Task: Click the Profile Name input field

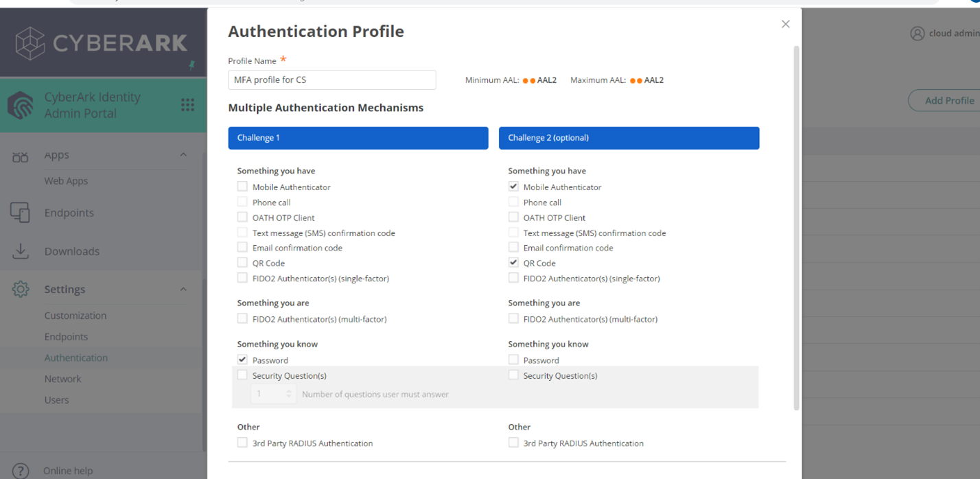Action: (x=332, y=80)
